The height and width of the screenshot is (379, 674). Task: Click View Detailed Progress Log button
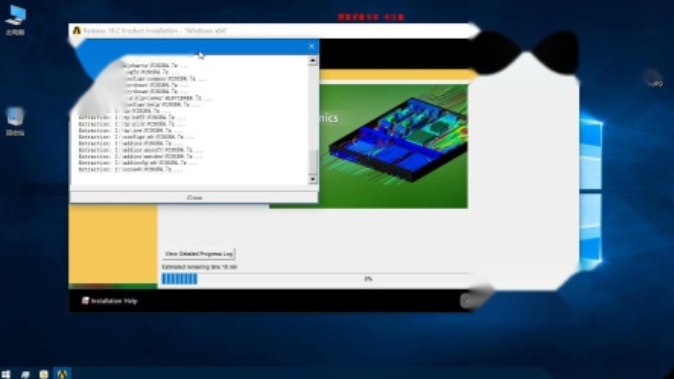pyautogui.click(x=199, y=254)
